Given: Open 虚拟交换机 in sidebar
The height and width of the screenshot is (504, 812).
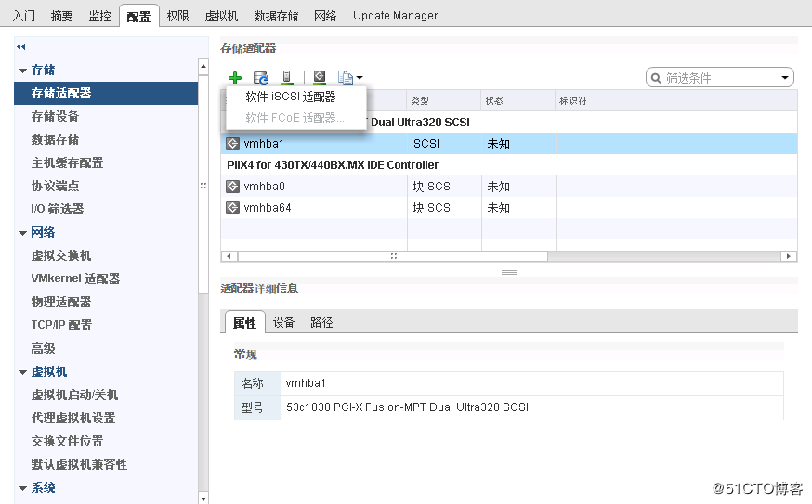Looking at the screenshot, I should [x=61, y=255].
